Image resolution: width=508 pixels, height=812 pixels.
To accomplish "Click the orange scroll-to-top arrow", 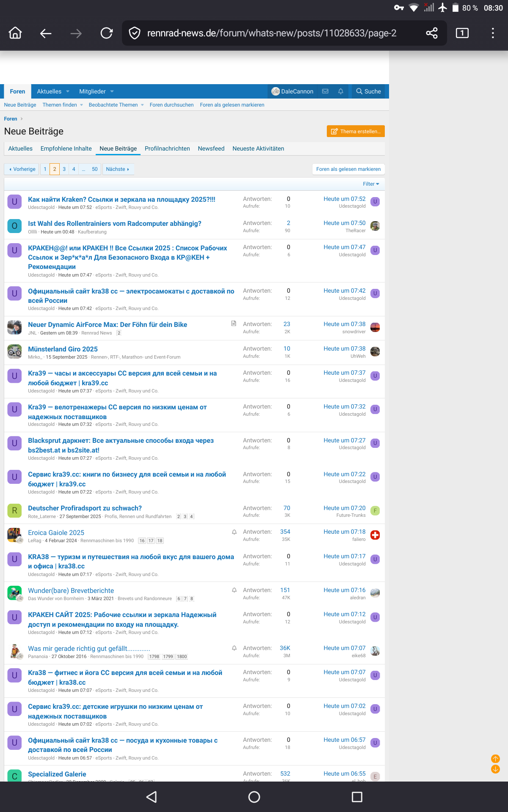I will click(495, 759).
